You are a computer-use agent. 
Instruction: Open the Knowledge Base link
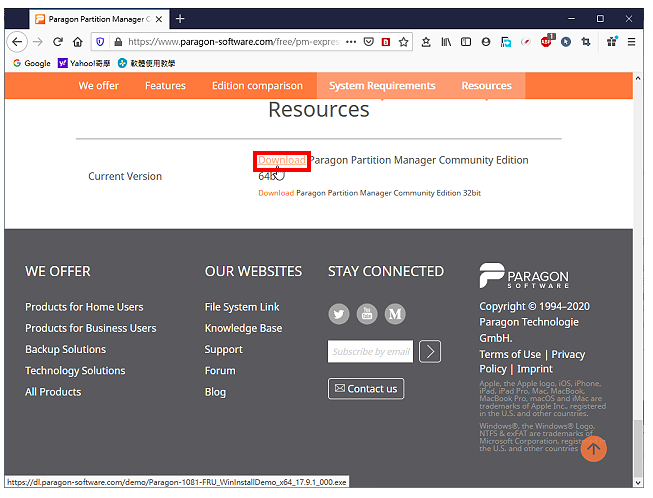243,329
